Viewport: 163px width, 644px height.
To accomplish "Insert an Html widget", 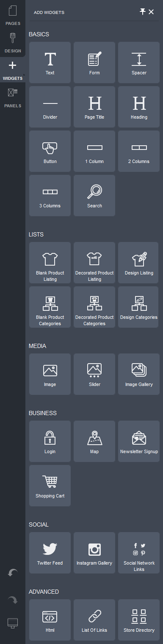I will [x=50, y=620].
